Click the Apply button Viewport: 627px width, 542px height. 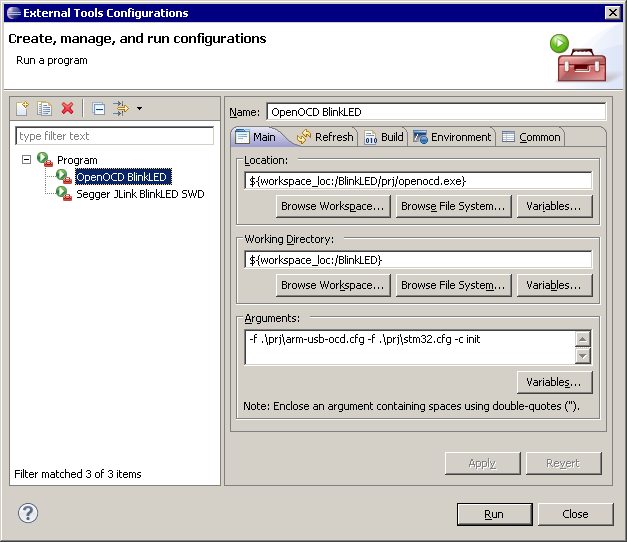coord(483,463)
